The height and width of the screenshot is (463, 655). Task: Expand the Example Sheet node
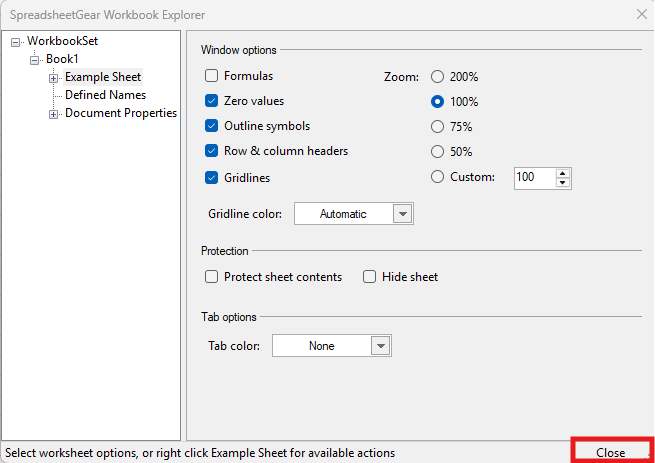pyautogui.click(x=54, y=78)
